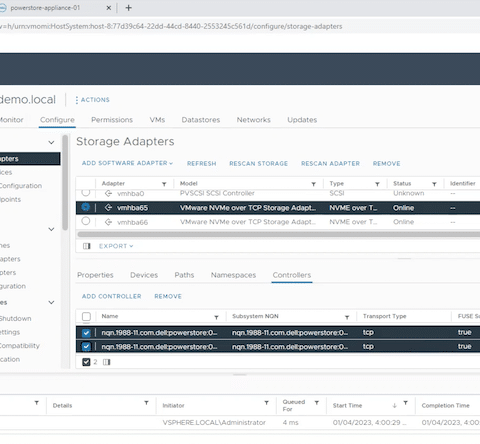Select the Controllers tab
The height and width of the screenshot is (444, 480).
click(x=292, y=275)
